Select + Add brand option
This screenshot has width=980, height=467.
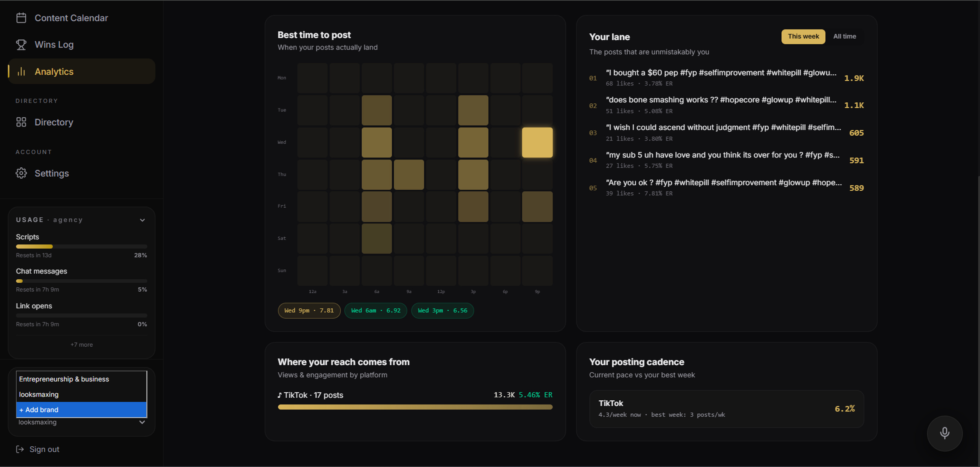[82, 410]
